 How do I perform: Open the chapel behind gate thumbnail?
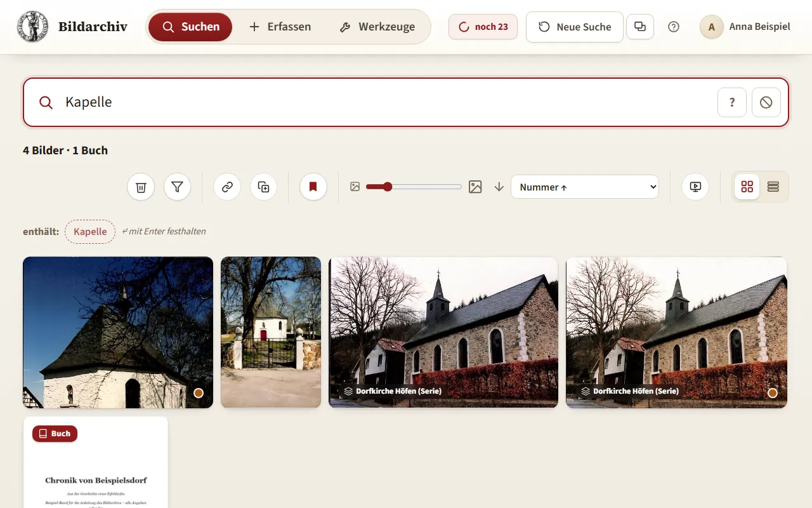tap(271, 332)
